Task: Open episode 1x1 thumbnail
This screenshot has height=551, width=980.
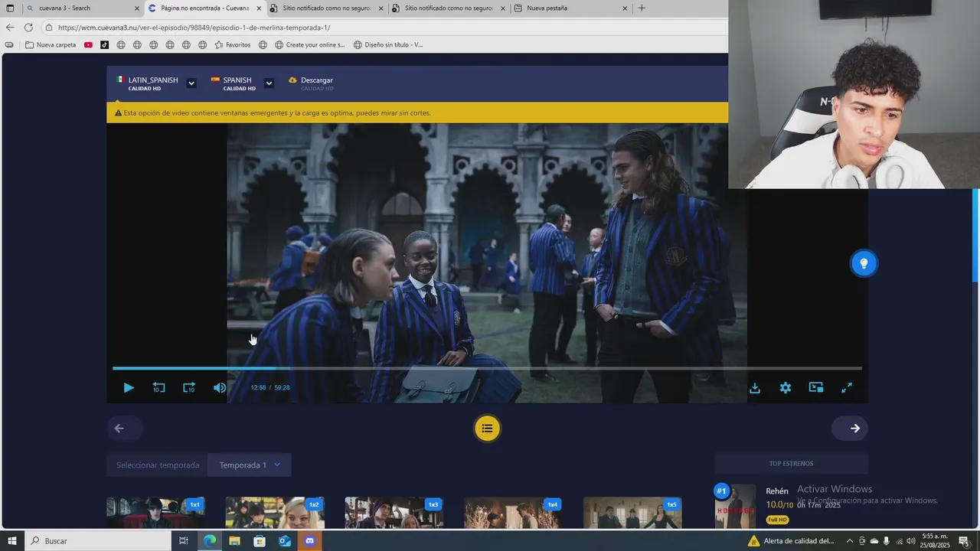Action: 155,513
